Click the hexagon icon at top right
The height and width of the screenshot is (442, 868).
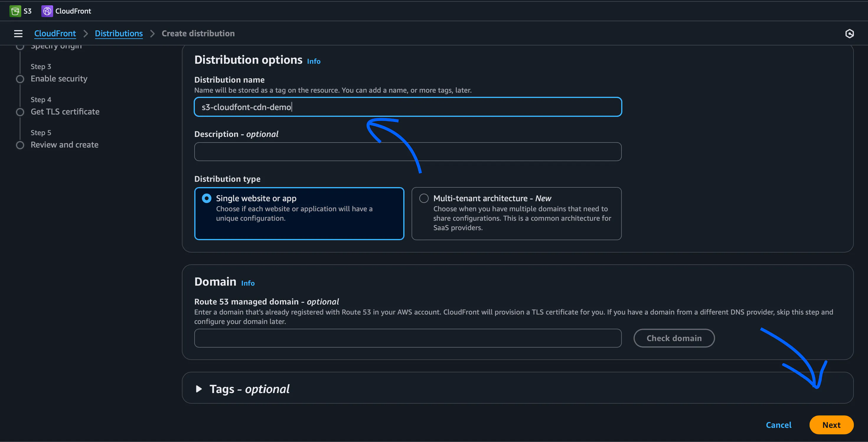click(x=849, y=33)
